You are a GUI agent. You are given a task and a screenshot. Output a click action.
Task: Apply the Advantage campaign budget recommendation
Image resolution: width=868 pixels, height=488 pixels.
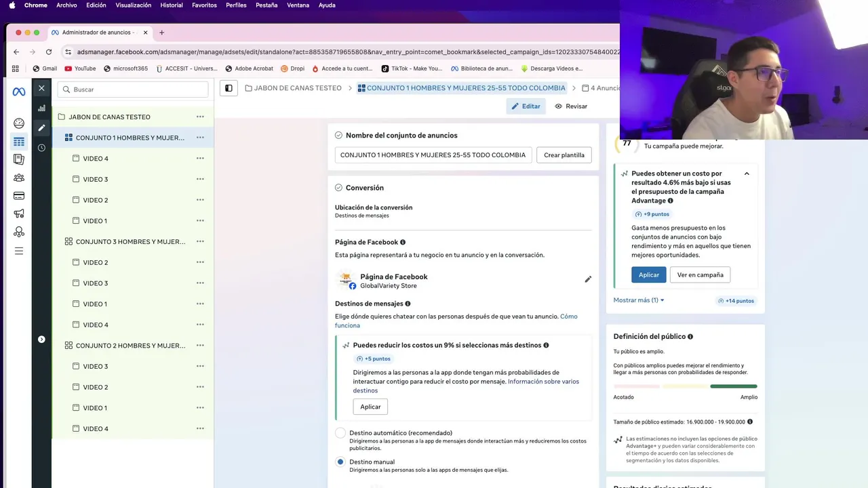tap(649, 274)
